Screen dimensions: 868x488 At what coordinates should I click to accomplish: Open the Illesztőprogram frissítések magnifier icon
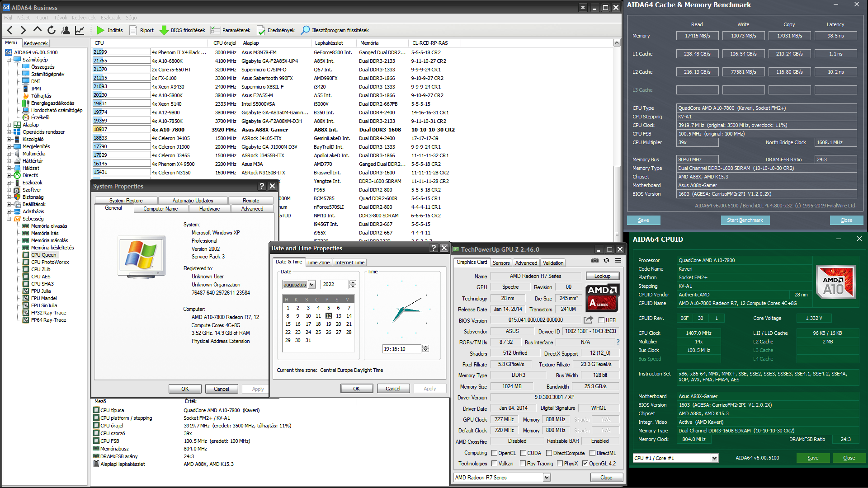(306, 30)
